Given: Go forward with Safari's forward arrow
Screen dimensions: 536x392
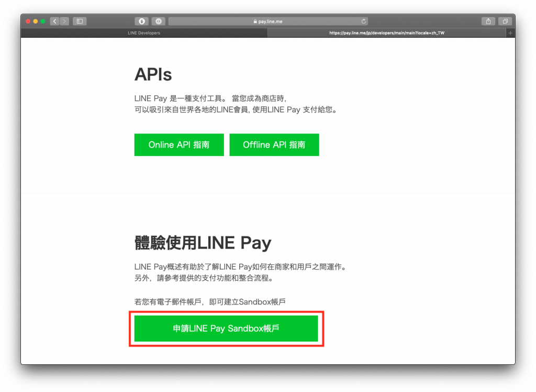Looking at the screenshot, I should tap(64, 21).
